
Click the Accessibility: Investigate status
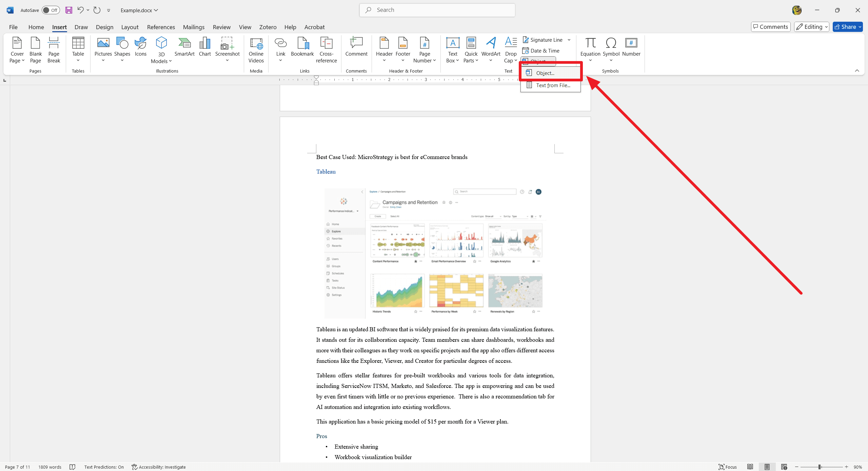click(x=159, y=467)
